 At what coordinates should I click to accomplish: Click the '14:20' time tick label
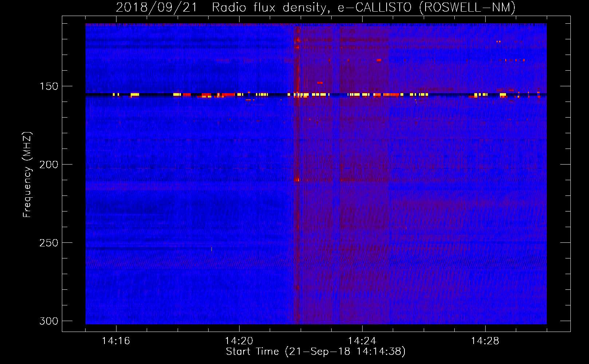(239, 341)
